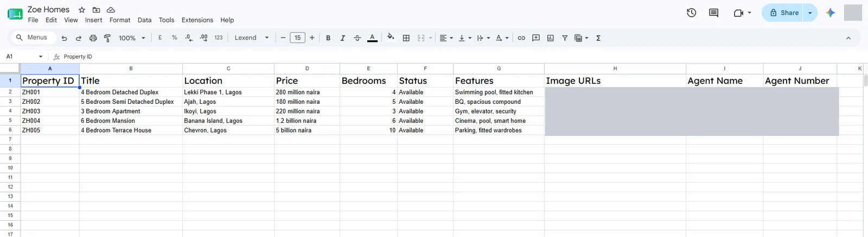Select cell with ZH003
Image resolution: width=868 pixels, height=237 pixels.
50,111
